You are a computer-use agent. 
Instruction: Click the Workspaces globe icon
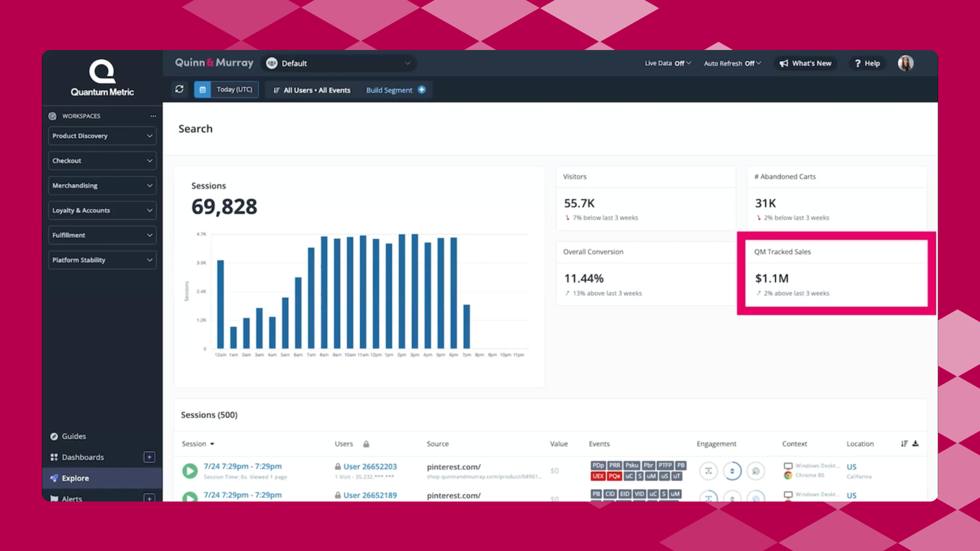[x=53, y=116]
